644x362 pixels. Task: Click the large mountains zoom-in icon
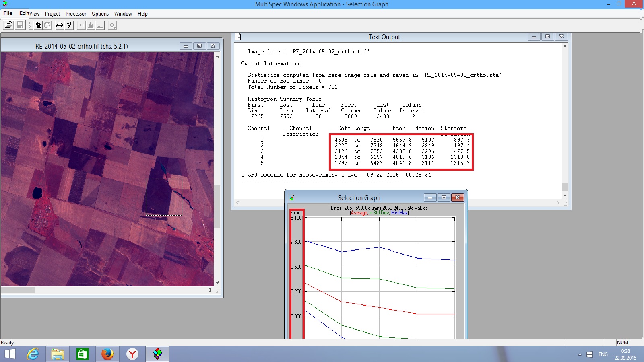coord(91,25)
